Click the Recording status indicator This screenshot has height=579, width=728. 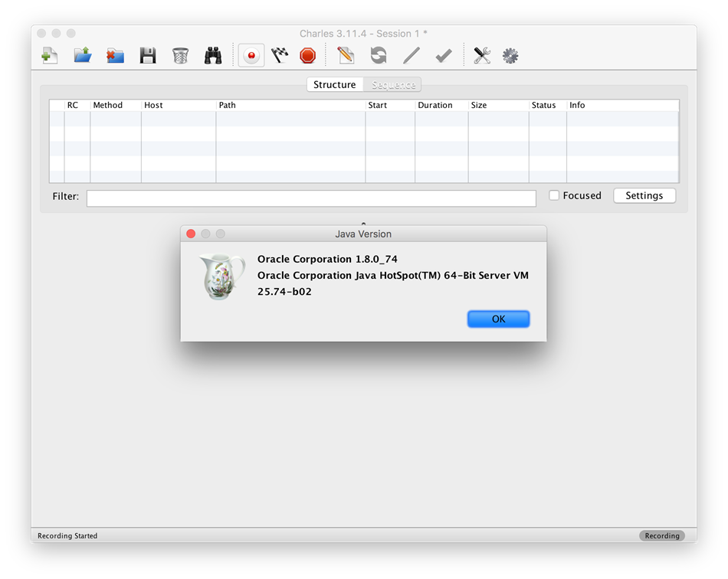[661, 536]
